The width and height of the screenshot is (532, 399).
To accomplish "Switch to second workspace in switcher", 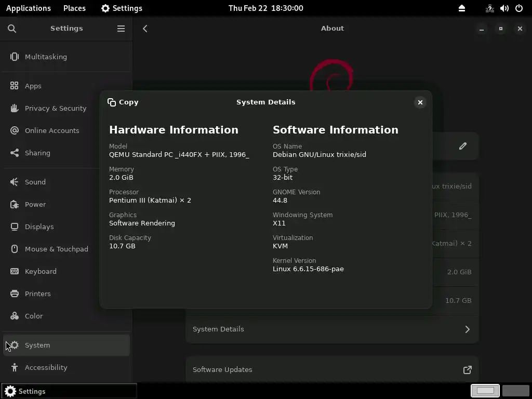I will [515, 391].
